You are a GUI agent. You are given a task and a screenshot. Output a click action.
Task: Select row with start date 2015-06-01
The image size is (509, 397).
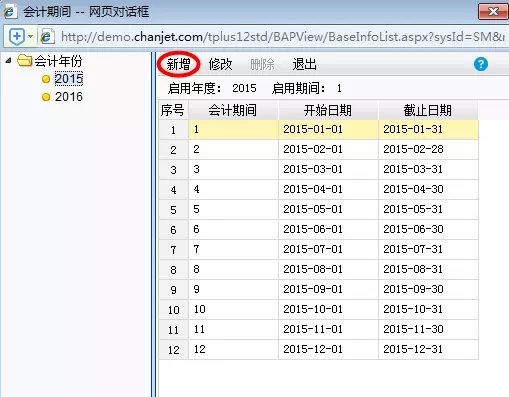(x=319, y=229)
